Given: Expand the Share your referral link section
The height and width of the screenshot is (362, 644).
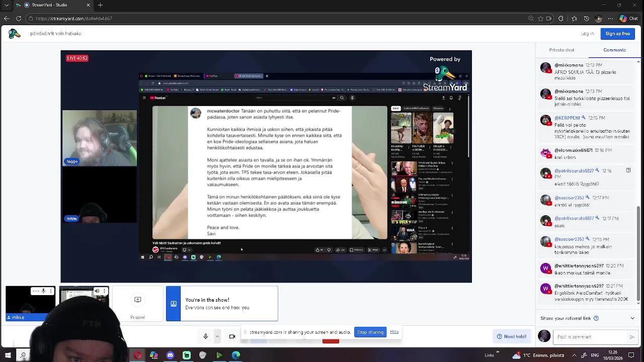Looking at the screenshot, I should click(x=632, y=318).
